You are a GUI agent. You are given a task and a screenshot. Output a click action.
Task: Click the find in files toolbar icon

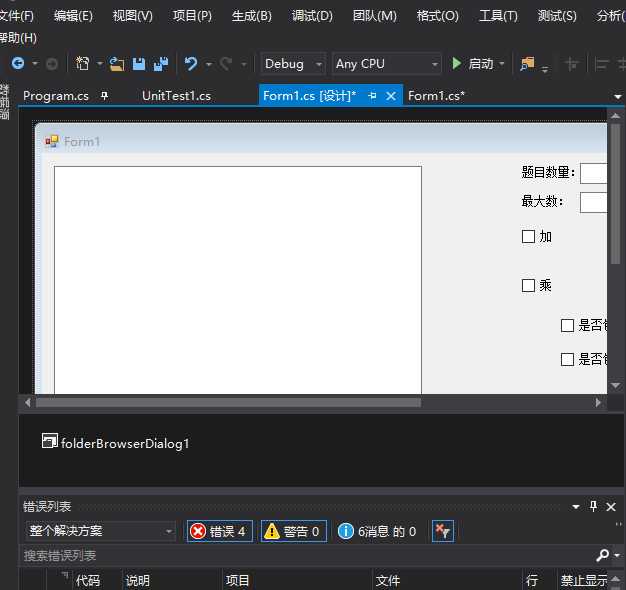click(x=527, y=63)
